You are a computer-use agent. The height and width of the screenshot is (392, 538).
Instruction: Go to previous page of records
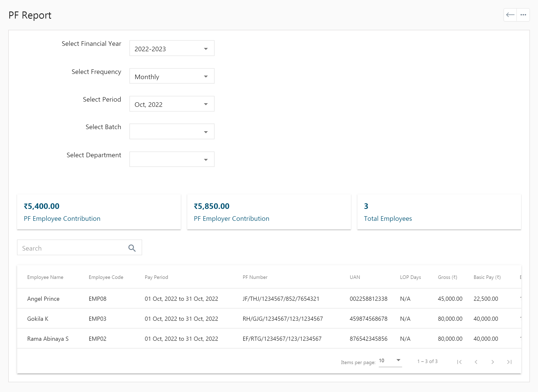click(476, 362)
